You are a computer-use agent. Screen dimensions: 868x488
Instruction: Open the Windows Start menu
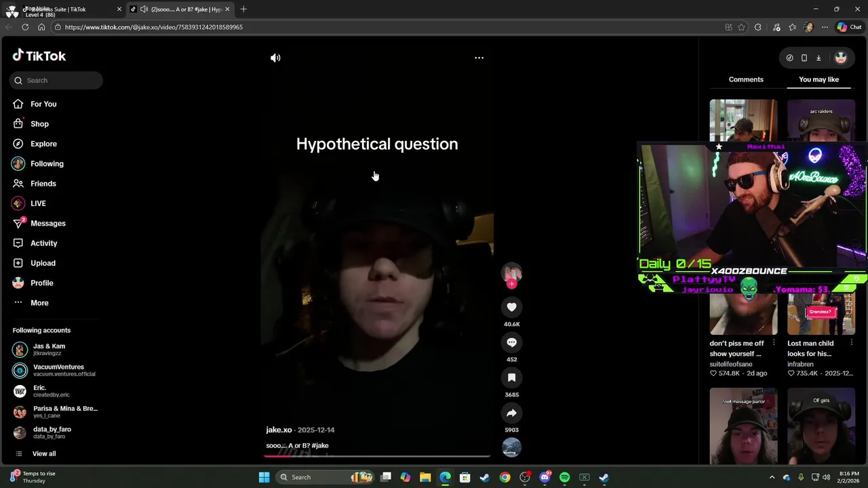click(x=264, y=477)
